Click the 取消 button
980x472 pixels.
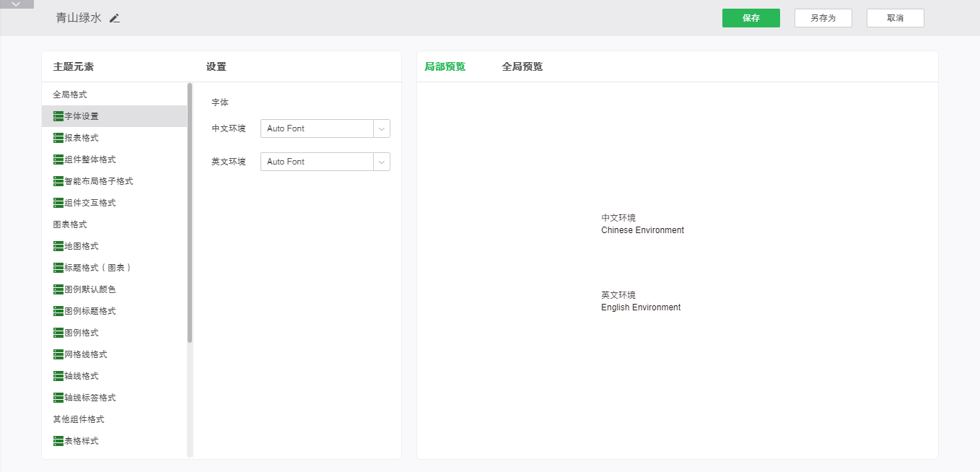tap(895, 18)
